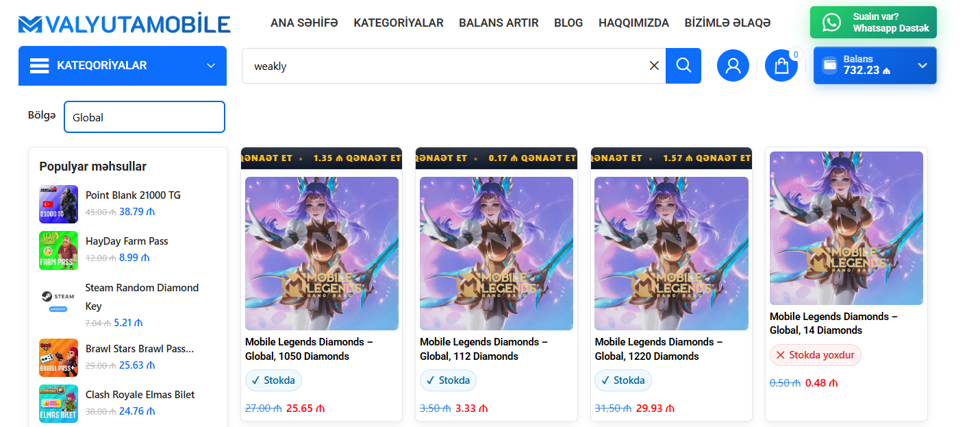
Task: Open the Bölgə region select box
Action: coord(144,117)
